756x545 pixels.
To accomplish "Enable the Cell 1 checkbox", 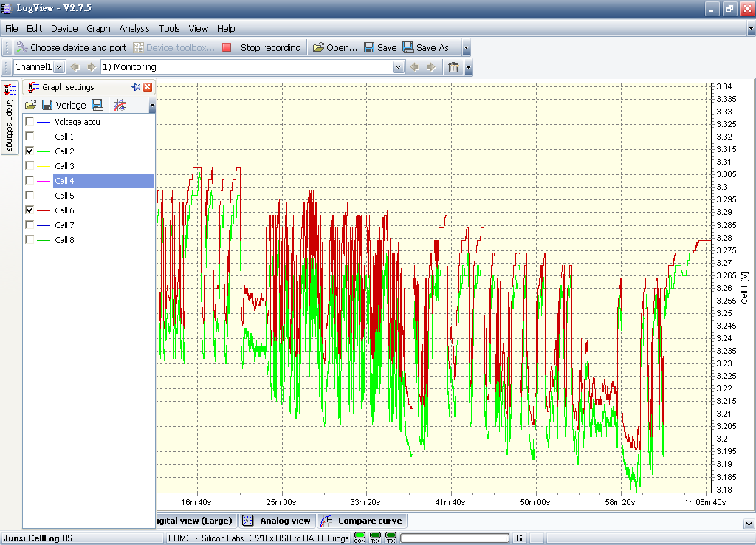I will tap(30, 137).
